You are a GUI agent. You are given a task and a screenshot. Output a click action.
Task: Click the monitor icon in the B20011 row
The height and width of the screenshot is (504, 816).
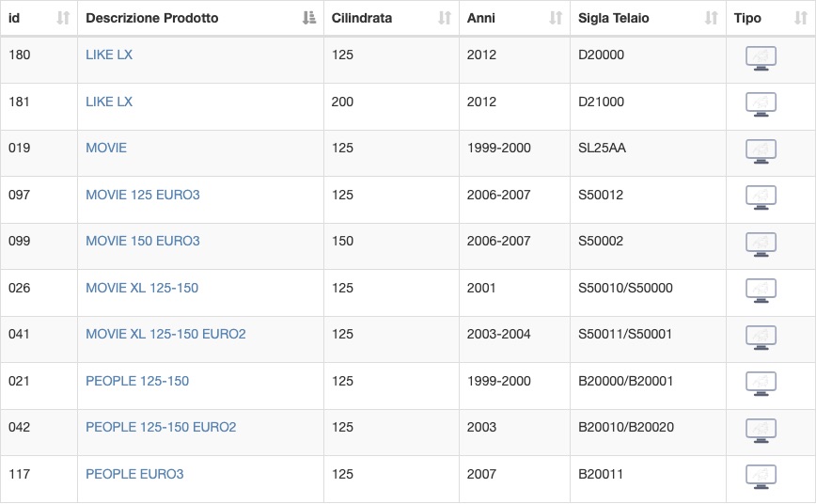[x=761, y=478]
